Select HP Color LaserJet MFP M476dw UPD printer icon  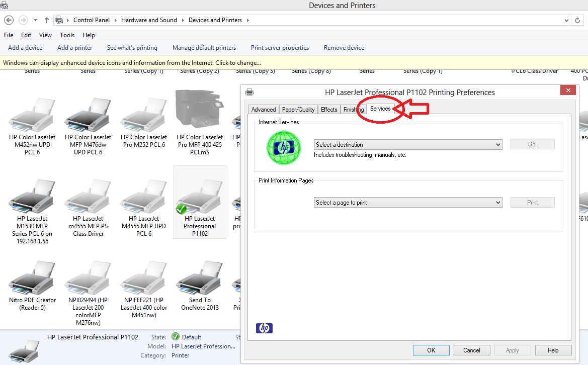pos(88,116)
